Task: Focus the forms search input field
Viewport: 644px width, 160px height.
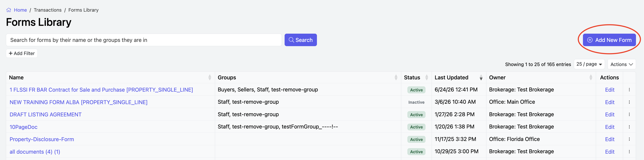Action: coord(144,40)
